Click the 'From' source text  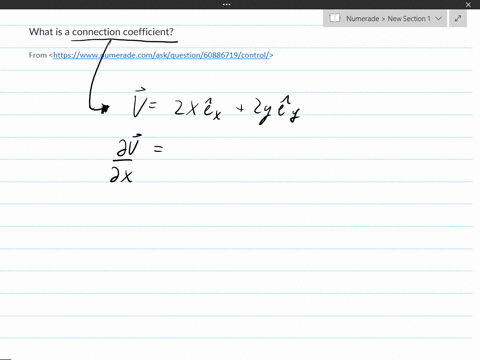coord(38,55)
